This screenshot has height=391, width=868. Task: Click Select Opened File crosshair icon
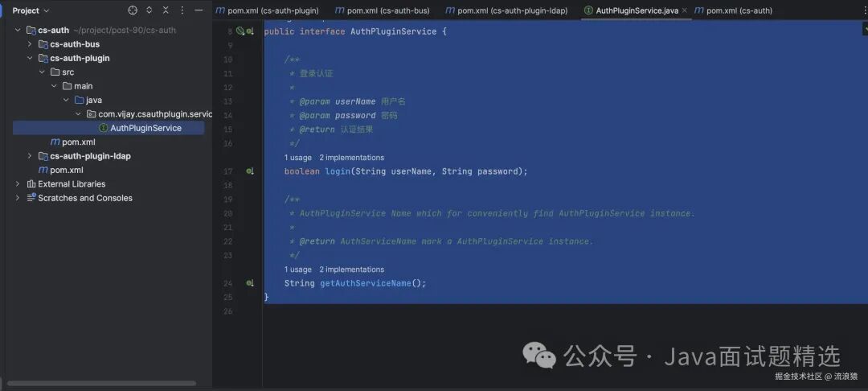tap(133, 10)
